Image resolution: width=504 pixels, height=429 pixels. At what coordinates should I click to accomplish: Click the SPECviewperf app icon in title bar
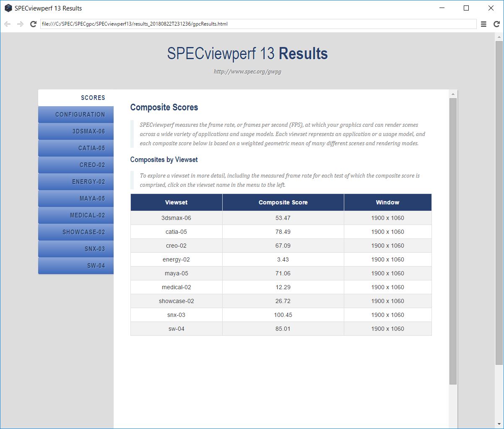[8, 8]
